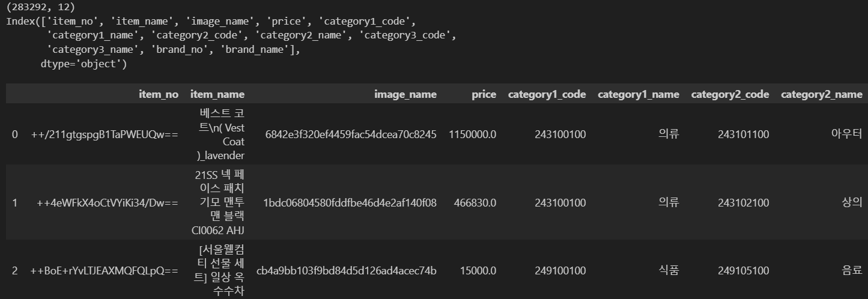This screenshot has height=299, width=868.
Task: Click the item_no column header
Action: (159, 94)
